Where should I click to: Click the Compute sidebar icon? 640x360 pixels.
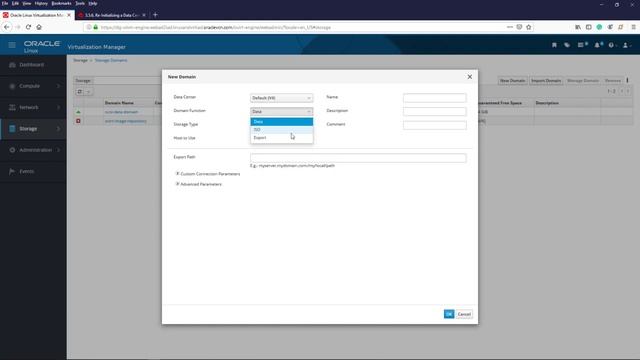(x=12, y=86)
